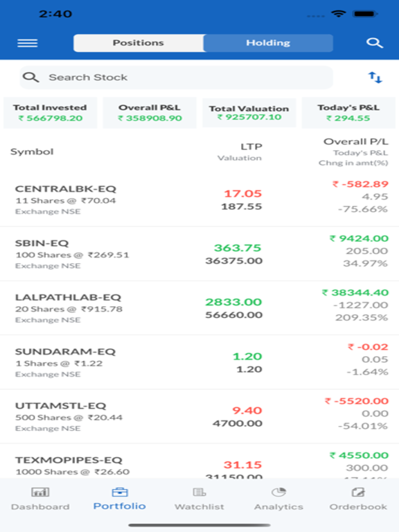399x532 pixels.
Task: Focus the Search Stock field
Action: click(177, 78)
